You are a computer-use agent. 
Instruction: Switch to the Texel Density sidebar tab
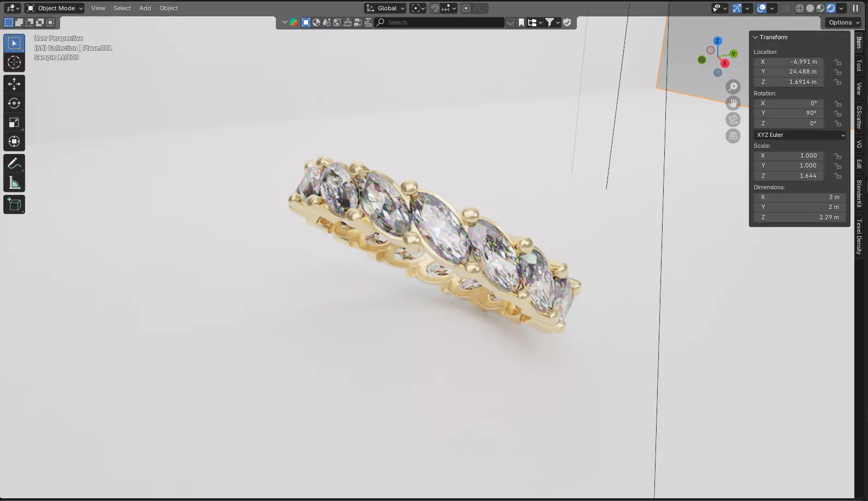(859, 236)
